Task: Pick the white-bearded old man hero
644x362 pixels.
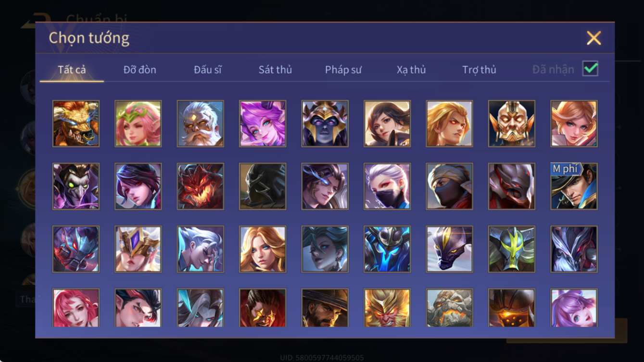Action: (x=201, y=124)
